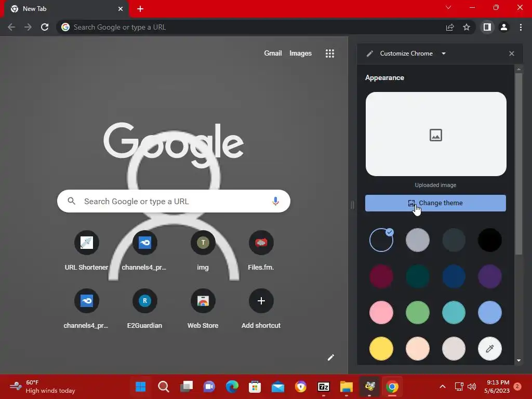The height and width of the screenshot is (399, 532).
Task: Choose the light blue color swatch
Action: point(489,312)
